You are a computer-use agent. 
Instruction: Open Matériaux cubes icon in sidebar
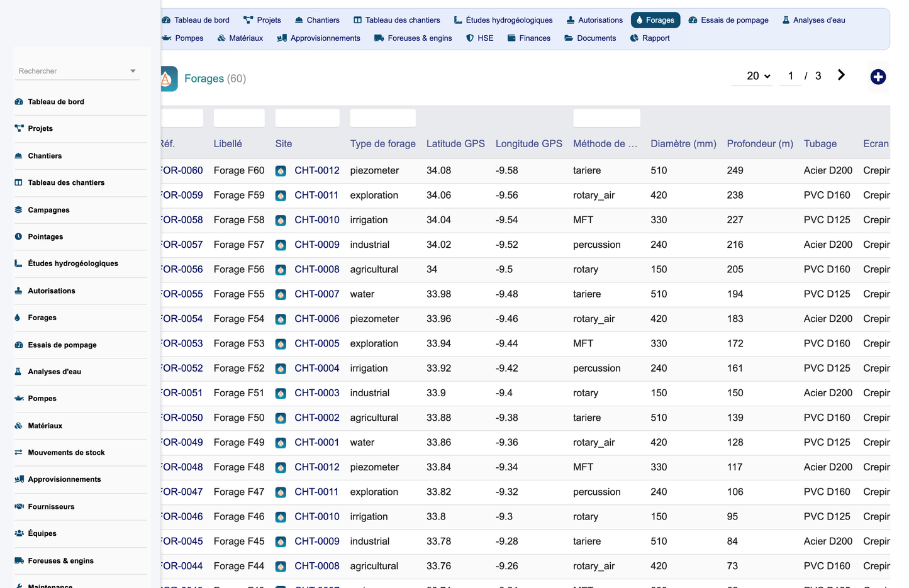point(19,426)
